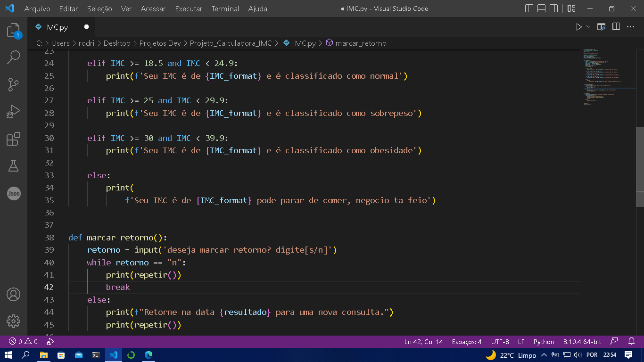644x362 pixels.
Task: Open the Windows taskbar search
Action: coord(26,355)
